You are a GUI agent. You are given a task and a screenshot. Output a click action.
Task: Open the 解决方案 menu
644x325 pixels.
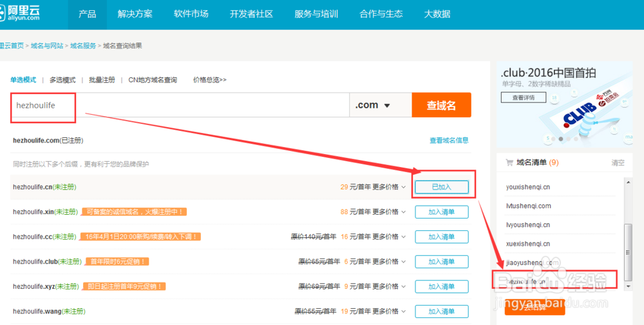coord(135,14)
